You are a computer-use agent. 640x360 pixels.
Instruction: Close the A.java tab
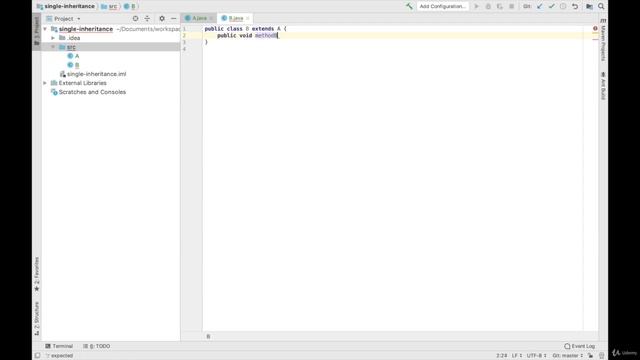click(211, 18)
